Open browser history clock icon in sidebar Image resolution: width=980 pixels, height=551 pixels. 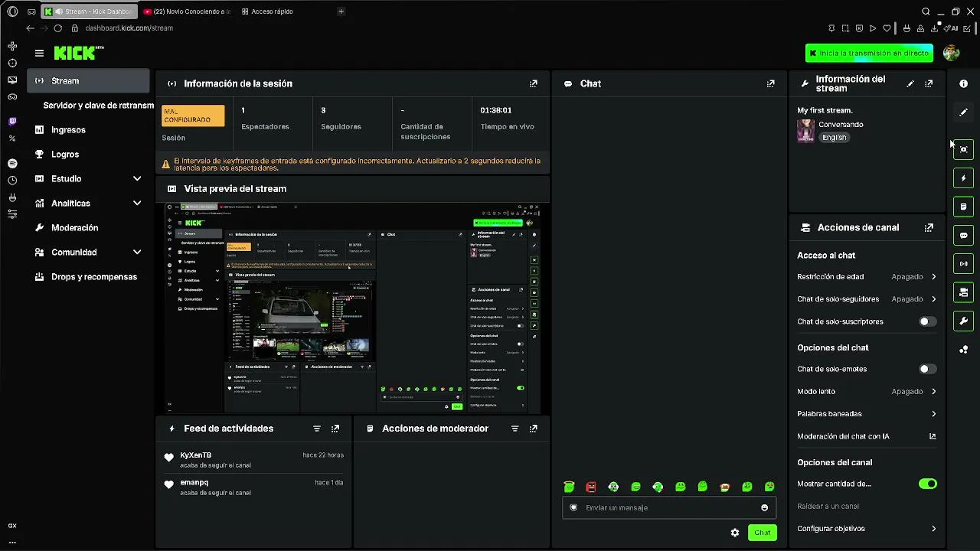tap(12, 181)
